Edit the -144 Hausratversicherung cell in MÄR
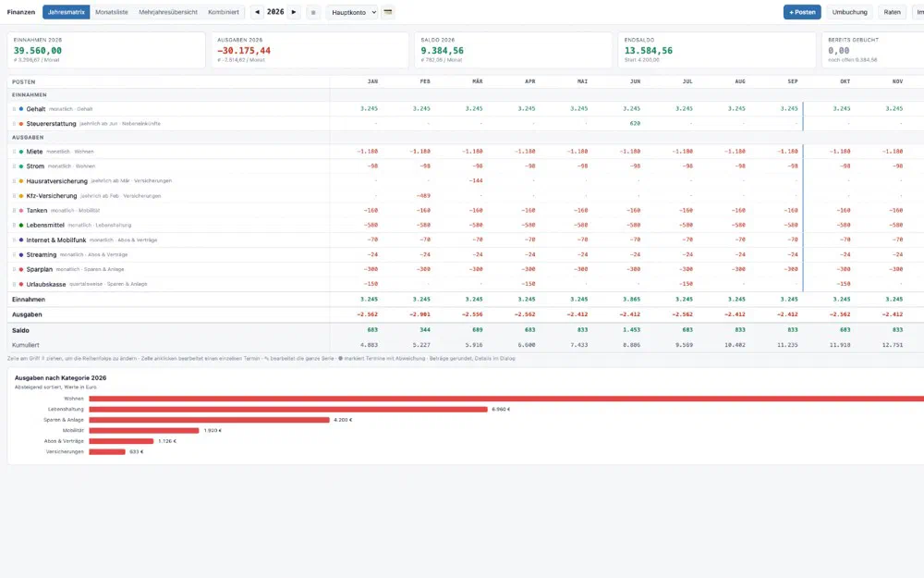Viewport: 924px width, 578px height. pos(476,180)
